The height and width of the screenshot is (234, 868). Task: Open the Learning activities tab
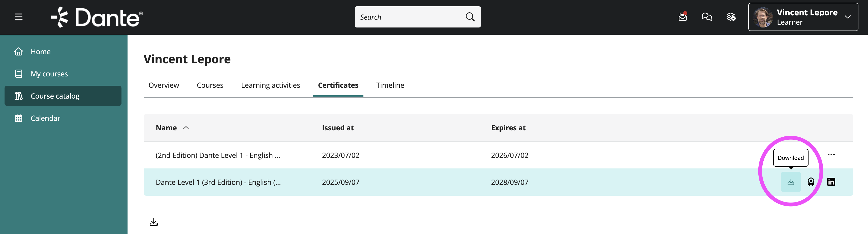(x=270, y=85)
